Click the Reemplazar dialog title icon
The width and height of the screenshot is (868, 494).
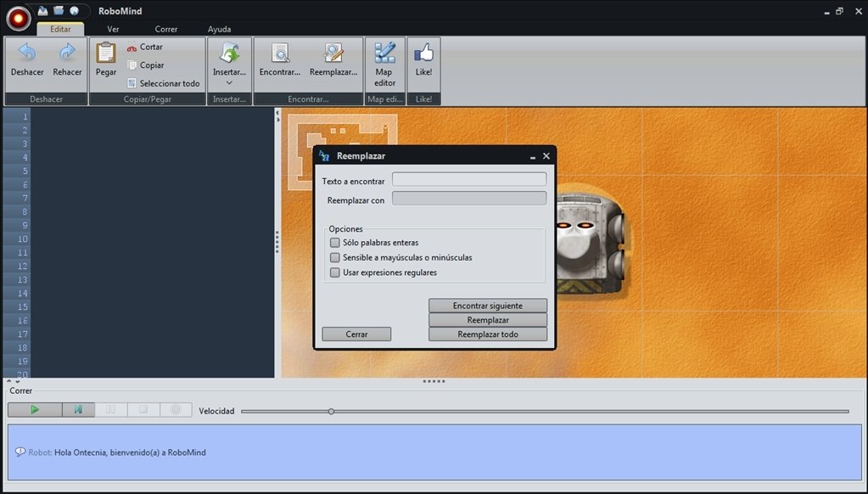(x=324, y=156)
